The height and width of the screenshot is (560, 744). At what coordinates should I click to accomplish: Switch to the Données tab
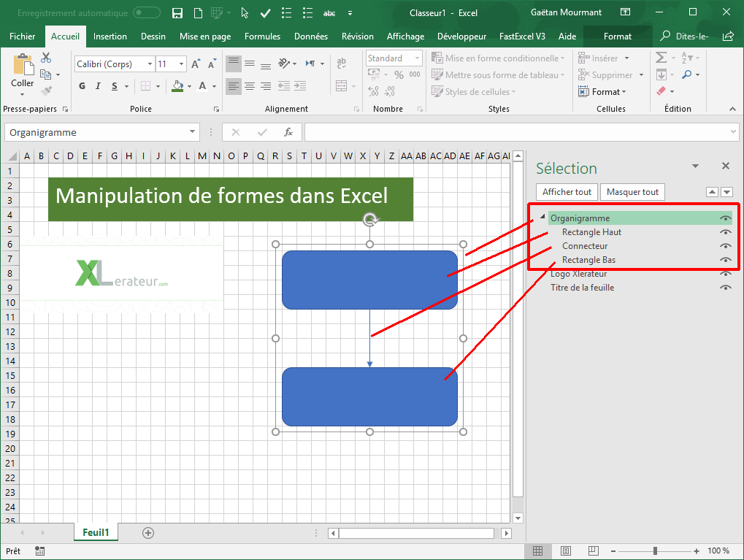[x=311, y=37]
